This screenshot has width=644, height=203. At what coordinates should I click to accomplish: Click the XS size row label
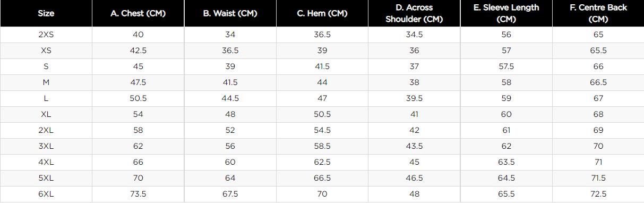click(46, 50)
